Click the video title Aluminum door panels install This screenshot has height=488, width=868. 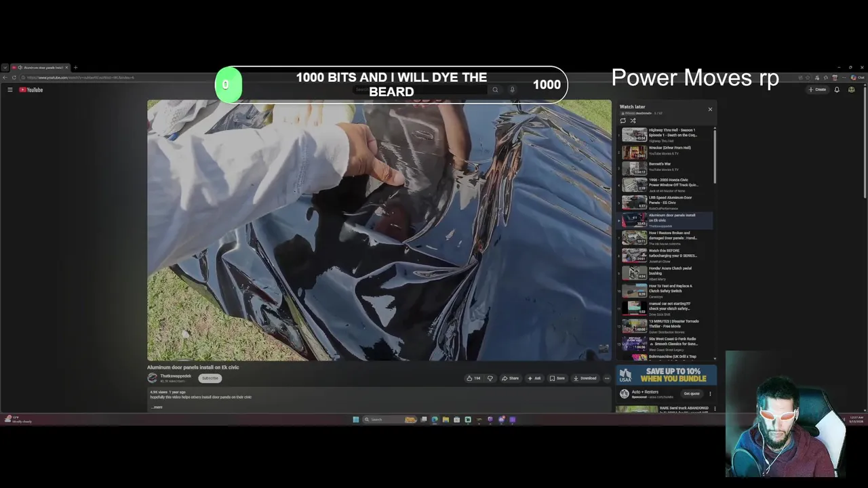(193, 367)
